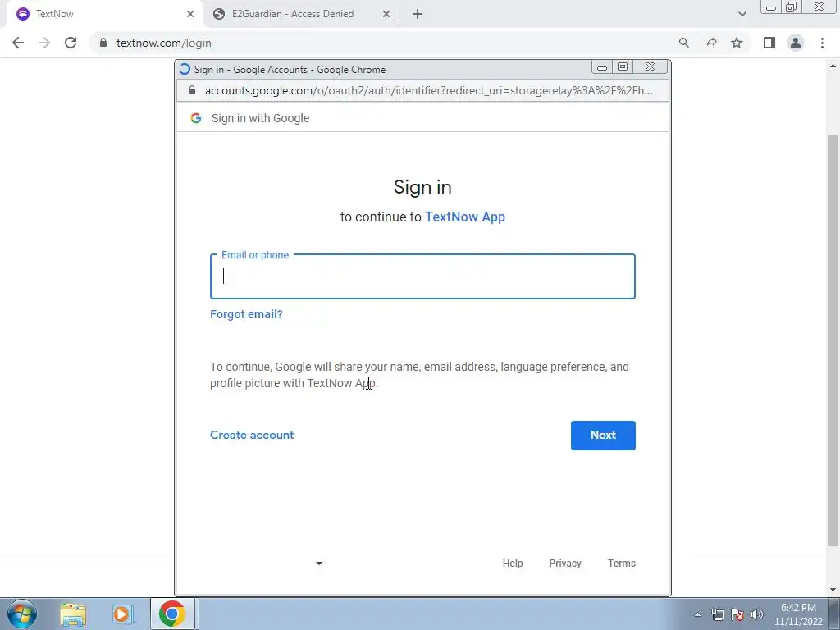Open the language dropdown arrow in popup footer

(319, 563)
